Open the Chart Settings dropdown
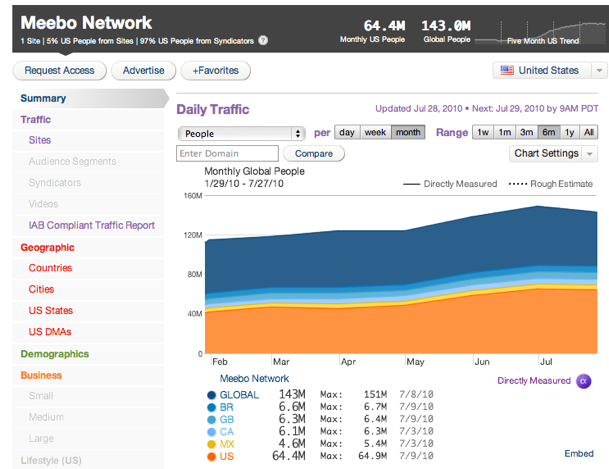 pyautogui.click(x=553, y=154)
